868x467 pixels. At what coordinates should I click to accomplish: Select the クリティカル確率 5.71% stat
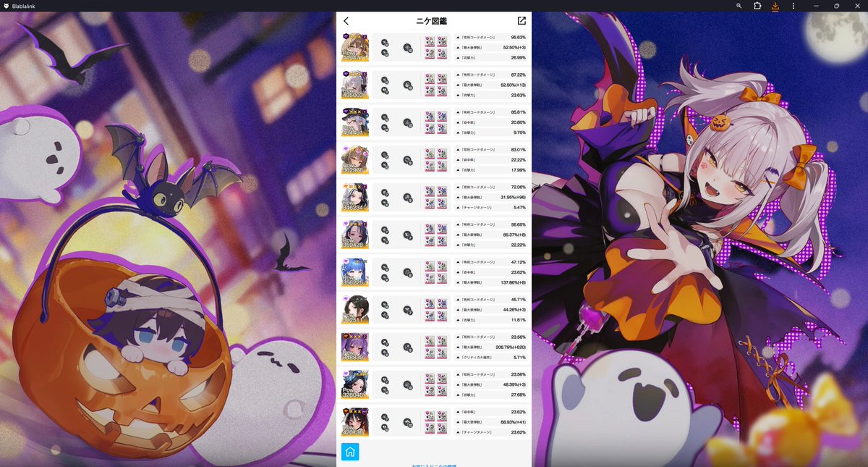(491, 358)
